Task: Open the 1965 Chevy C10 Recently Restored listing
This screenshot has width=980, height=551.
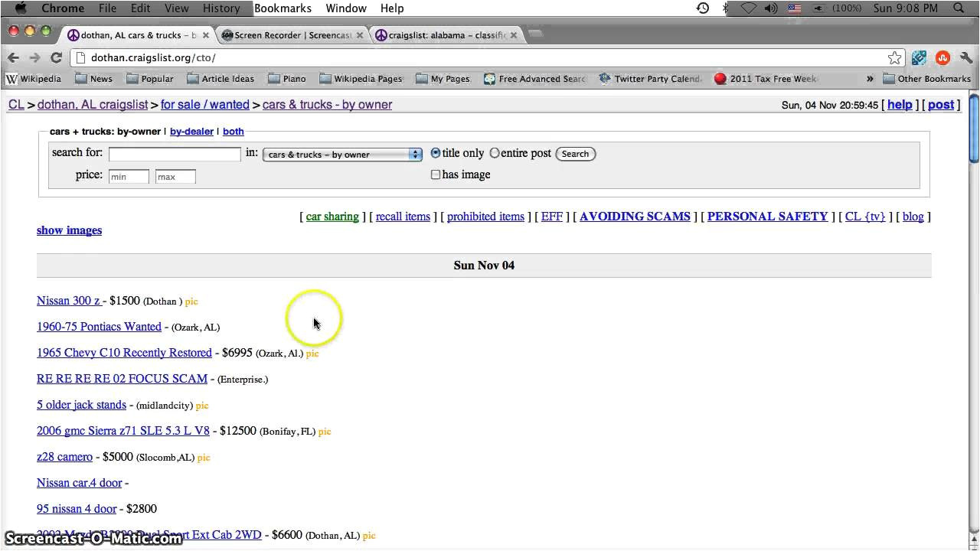Action: [x=124, y=353]
